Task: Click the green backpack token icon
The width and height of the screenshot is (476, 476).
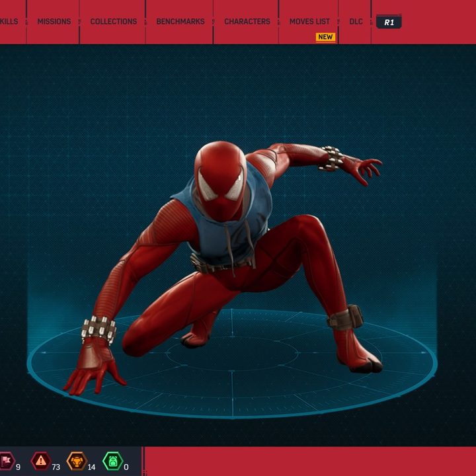Action: point(113,461)
